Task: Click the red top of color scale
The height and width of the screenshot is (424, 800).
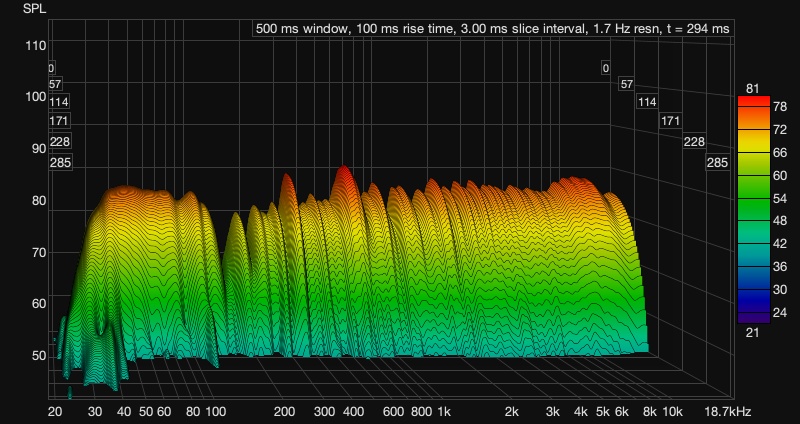Action: [754, 101]
